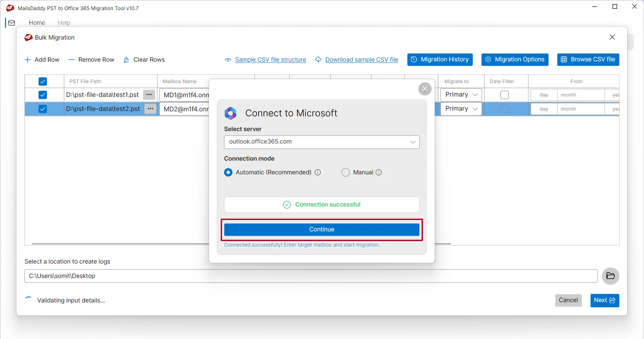644x339 pixels.
Task: Open ellipsis browse button for test2.pst
Action: tap(150, 109)
